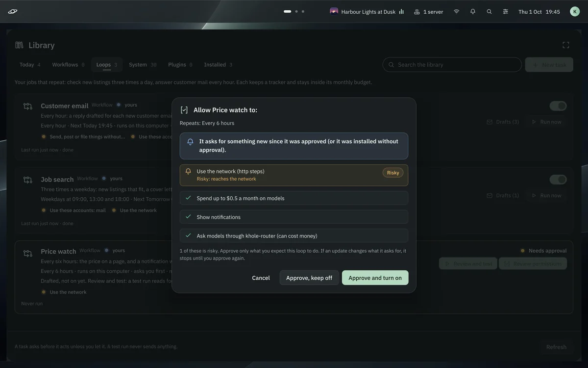
Task: Open the Today tab
Action: pyautogui.click(x=30, y=65)
